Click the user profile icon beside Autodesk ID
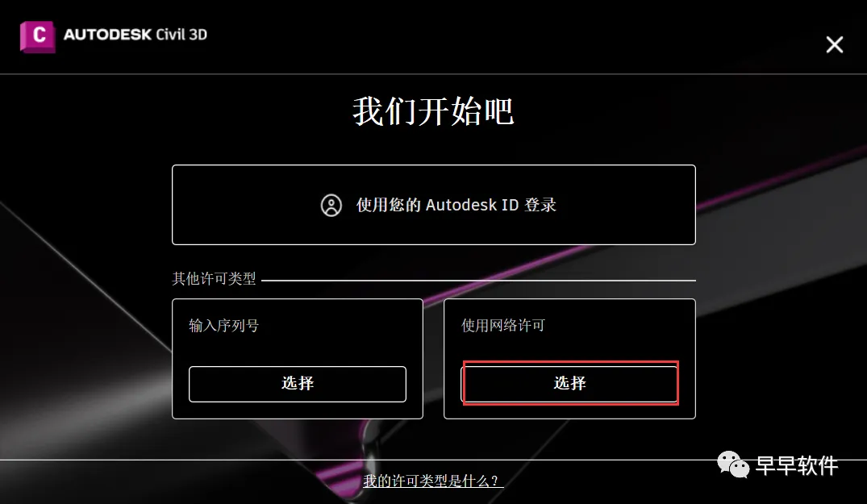Image resolution: width=867 pixels, height=504 pixels. tap(331, 205)
